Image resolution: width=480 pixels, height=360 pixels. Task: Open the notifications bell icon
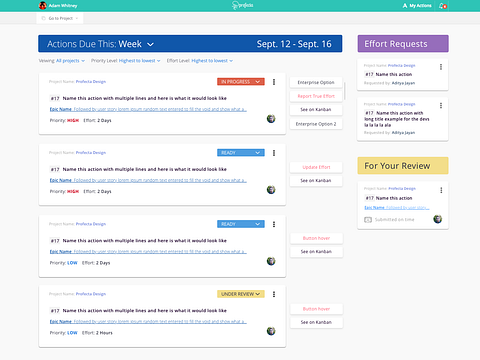(442, 6)
